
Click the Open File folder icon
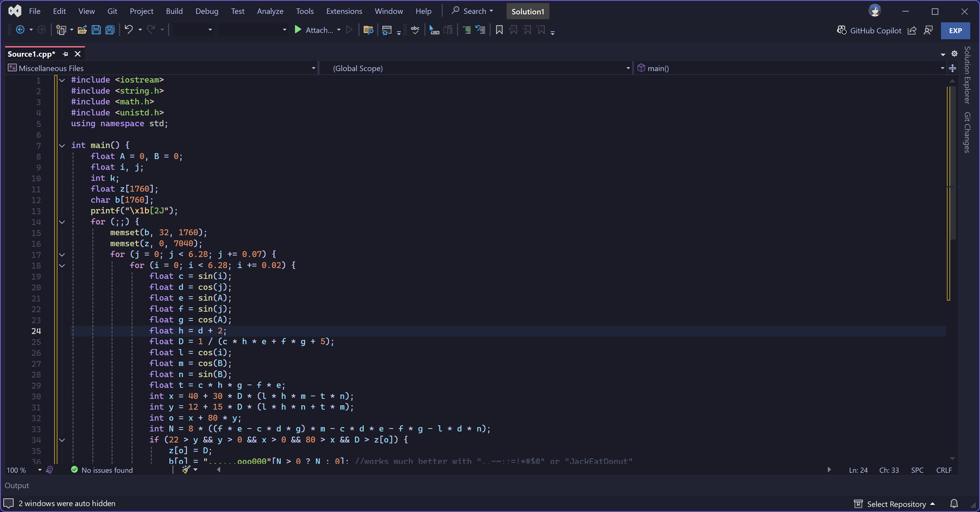tap(82, 30)
